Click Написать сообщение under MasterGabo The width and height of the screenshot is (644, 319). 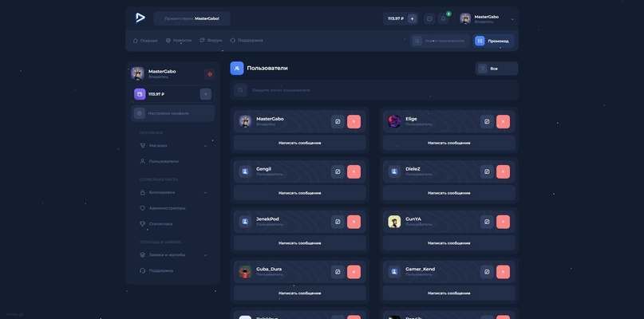299,143
